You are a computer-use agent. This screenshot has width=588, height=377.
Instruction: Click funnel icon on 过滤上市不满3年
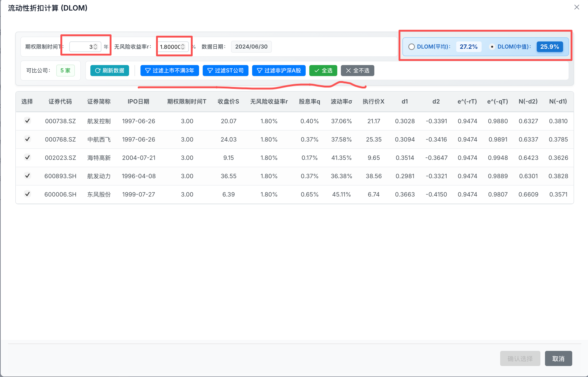click(x=148, y=71)
